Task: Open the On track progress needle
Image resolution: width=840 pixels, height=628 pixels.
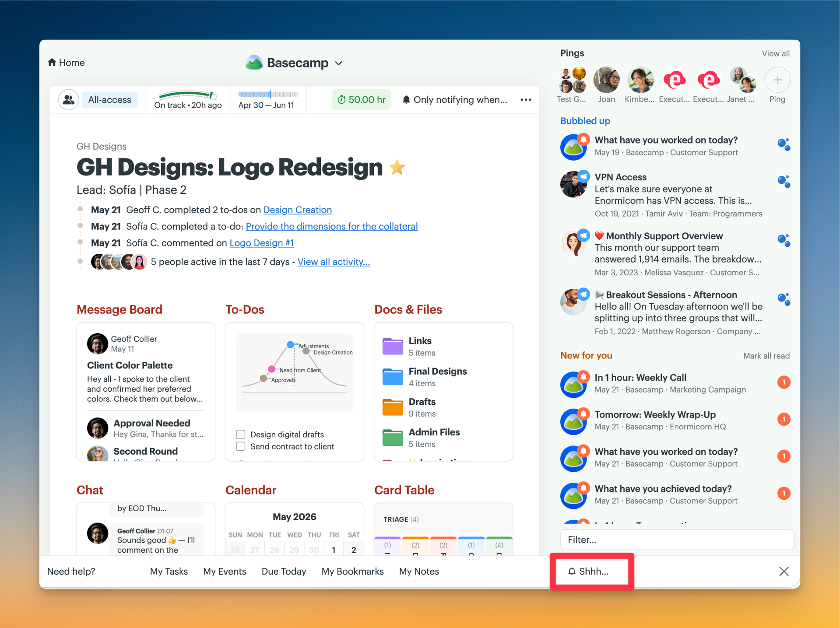Action: click(188, 99)
